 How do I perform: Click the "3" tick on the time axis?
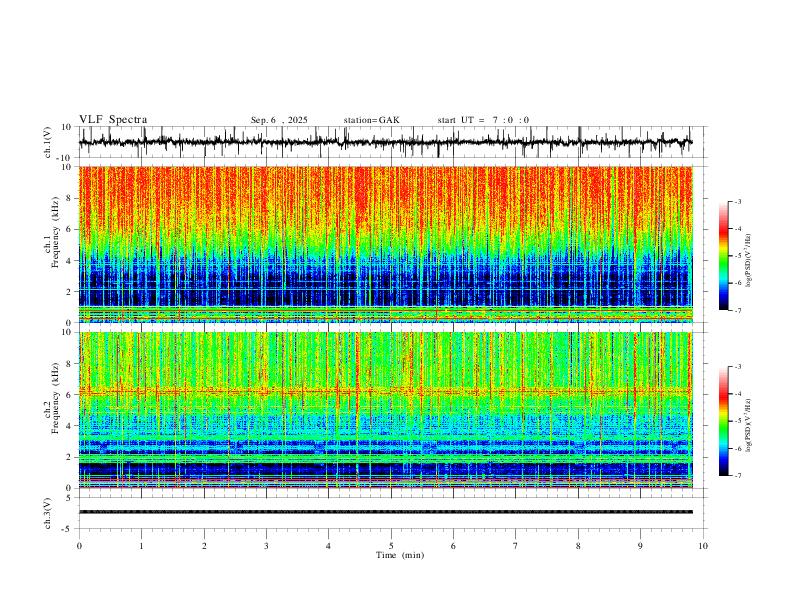[x=266, y=546]
